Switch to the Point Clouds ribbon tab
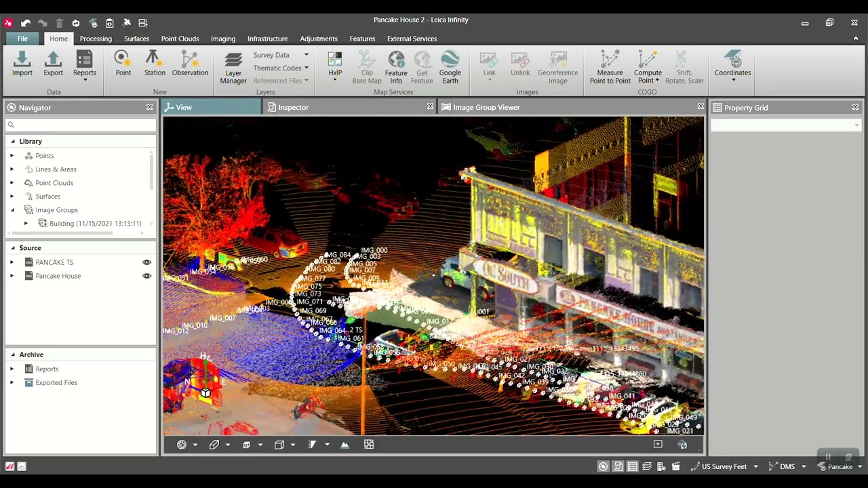 point(180,39)
